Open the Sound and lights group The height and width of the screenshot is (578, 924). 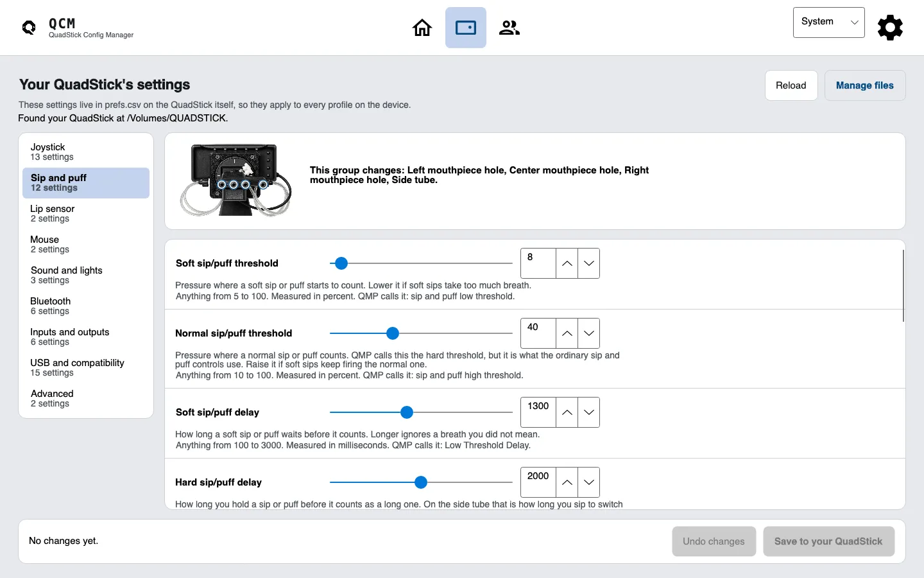86,276
